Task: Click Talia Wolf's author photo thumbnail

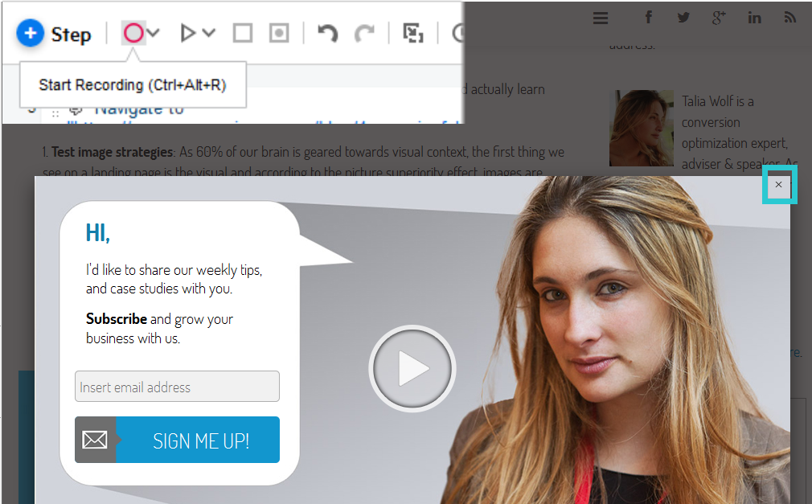Action: [x=642, y=129]
